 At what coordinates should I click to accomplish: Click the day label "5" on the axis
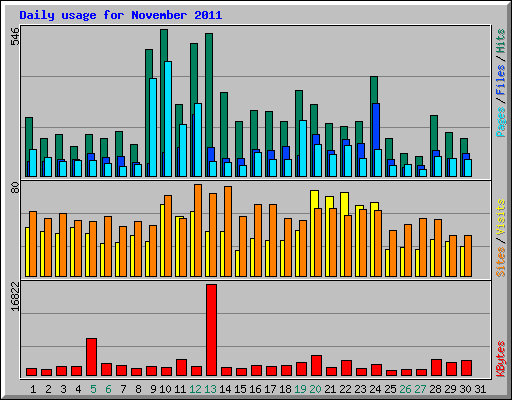[93, 389]
